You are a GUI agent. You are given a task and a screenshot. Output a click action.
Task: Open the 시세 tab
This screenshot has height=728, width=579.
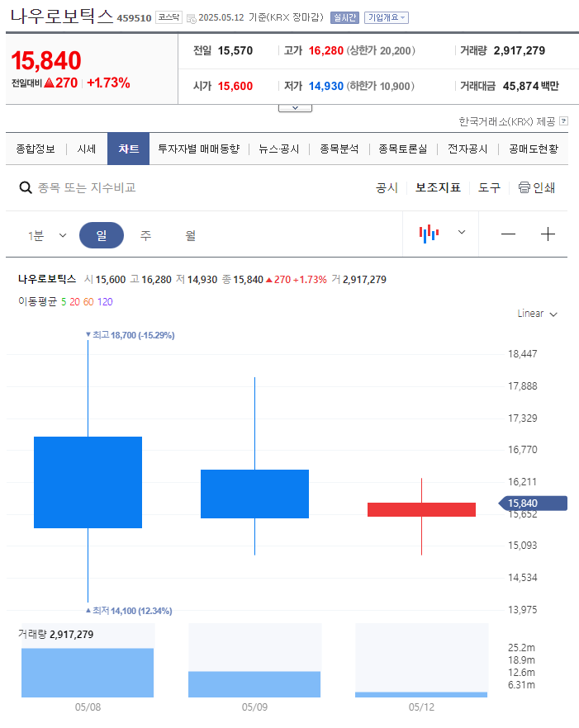pyautogui.click(x=87, y=149)
